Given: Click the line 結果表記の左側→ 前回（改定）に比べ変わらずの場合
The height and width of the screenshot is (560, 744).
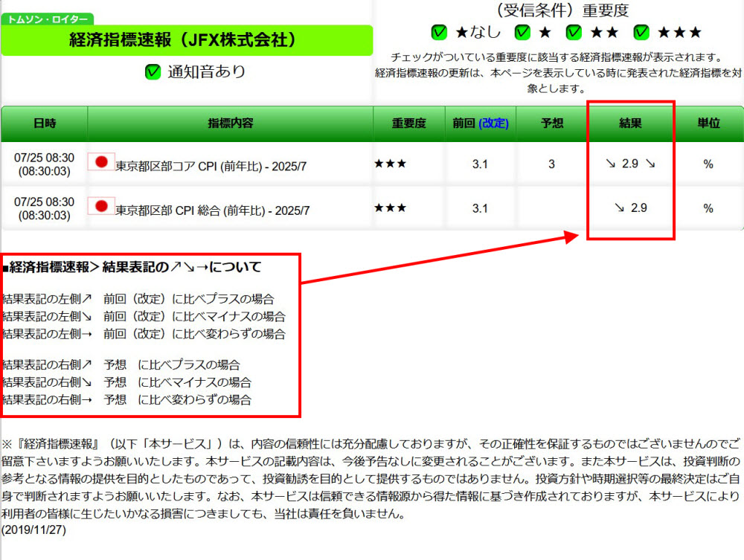Looking at the screenshot, I should tap(144, 334).
